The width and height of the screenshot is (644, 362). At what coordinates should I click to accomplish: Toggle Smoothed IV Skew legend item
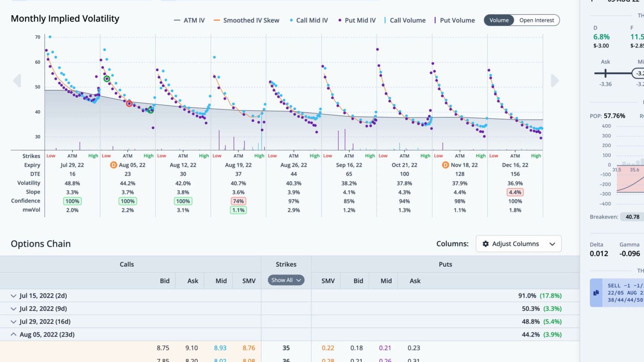[x=246, y=20]
